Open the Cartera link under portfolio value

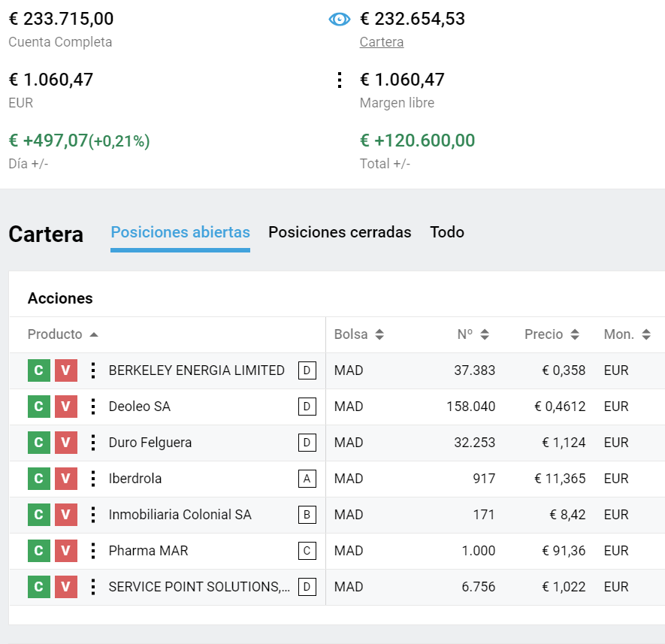point(381,42)
